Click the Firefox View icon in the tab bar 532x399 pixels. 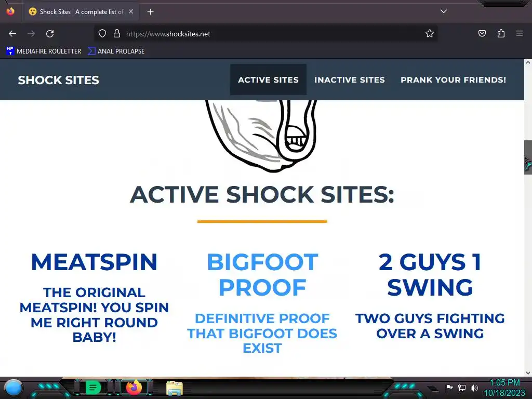pyautogui.click(x=10, y=11)
